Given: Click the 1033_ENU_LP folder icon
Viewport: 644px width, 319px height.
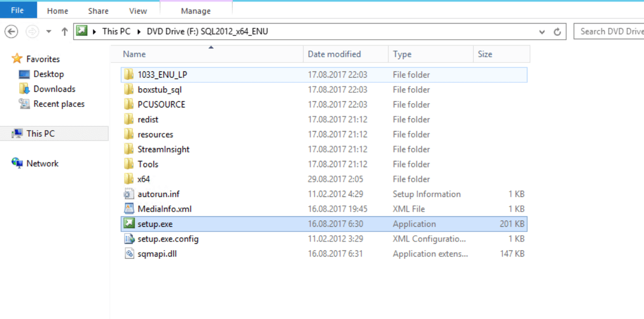Looking at the screenshot, I should [129, 75].
